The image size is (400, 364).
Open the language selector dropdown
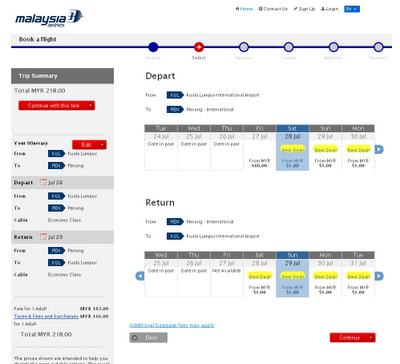[352, 9]
